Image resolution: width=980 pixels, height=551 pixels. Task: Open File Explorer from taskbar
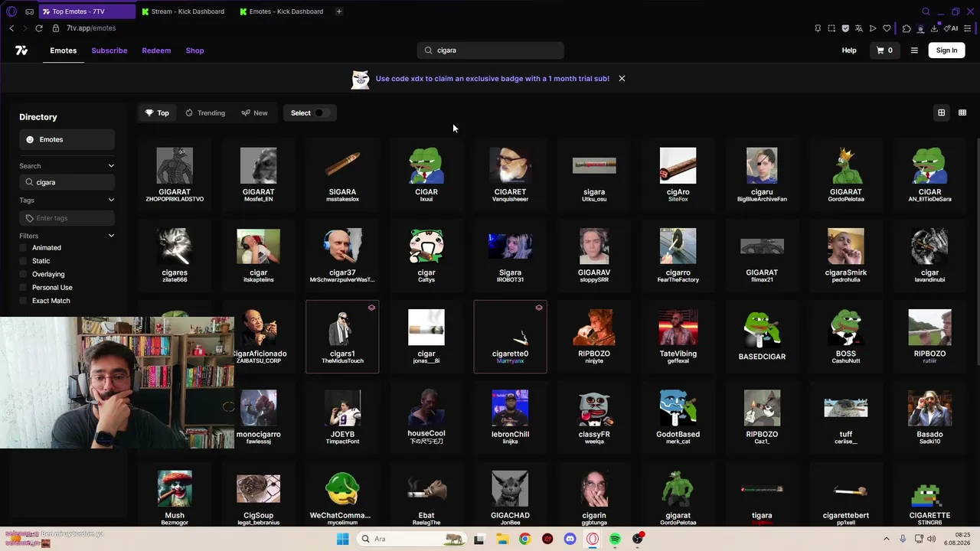[502, 539]
